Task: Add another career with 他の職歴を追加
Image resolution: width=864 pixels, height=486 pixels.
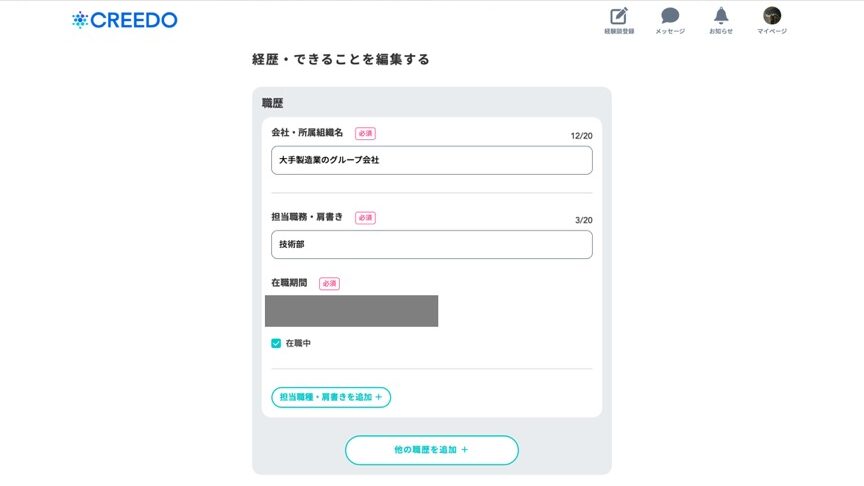Action: (431, 450)
